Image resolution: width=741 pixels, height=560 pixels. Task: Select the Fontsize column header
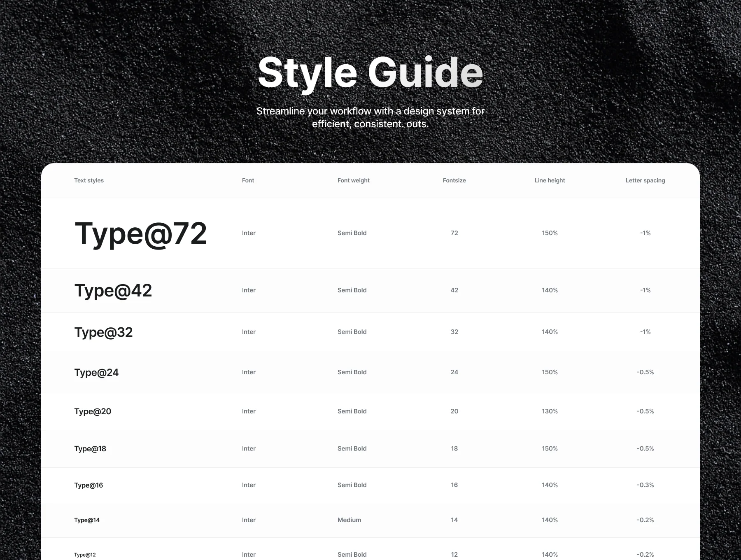pos(454,180)
